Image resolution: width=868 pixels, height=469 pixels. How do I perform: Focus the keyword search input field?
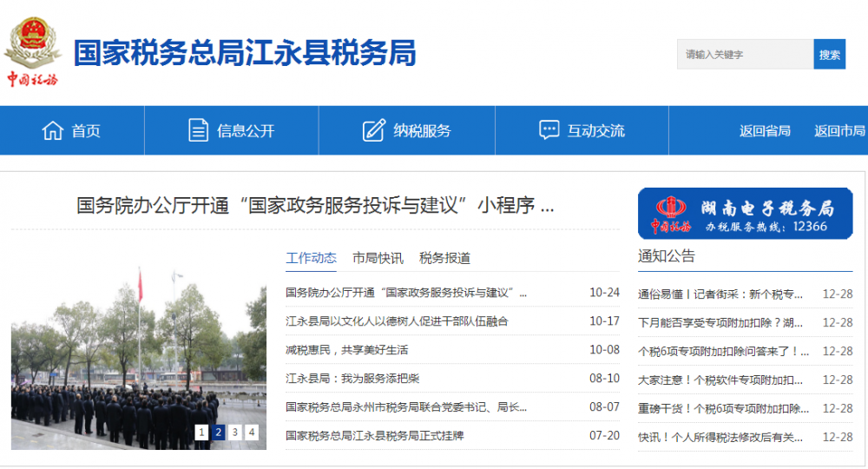[745, 55]
